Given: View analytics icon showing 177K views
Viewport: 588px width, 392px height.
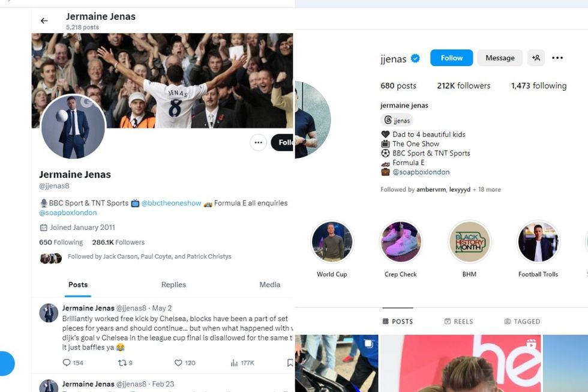Looking at the screenshot, I should [x=235, y=363].
